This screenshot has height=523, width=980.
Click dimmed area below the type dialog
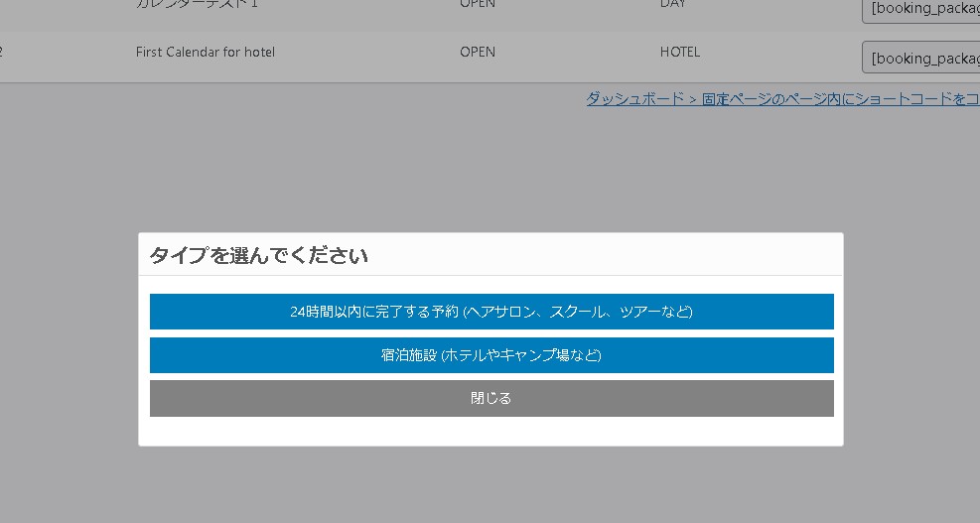pyautogui.click(x=491, y=486)
